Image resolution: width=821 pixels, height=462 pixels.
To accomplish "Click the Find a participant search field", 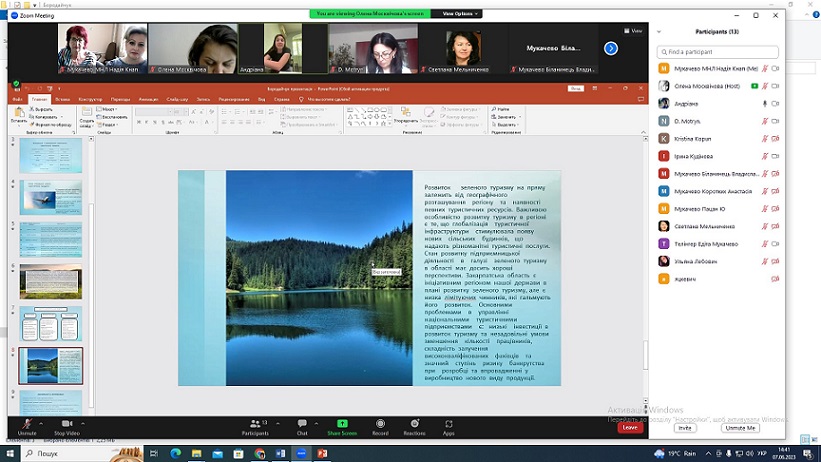I will pos(718,52).
